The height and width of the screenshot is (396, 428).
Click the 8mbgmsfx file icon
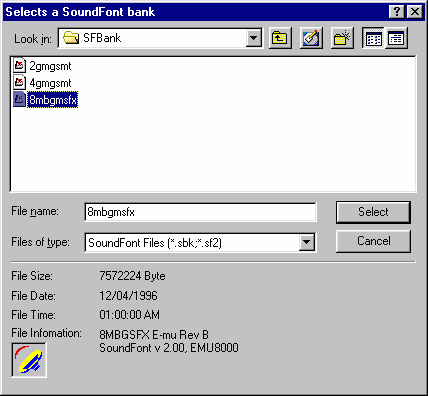click(19, 99)
